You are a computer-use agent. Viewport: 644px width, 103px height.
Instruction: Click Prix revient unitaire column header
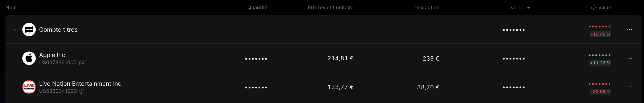pyautogui.click(x=330, y=8)
